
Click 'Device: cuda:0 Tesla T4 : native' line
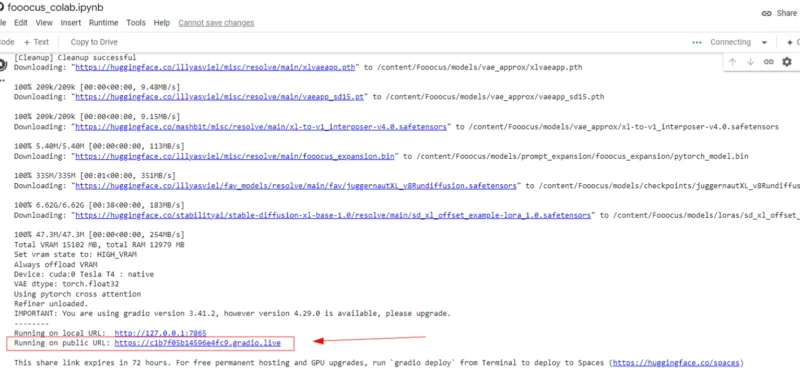pyautogui.click(x=84, y=275)
